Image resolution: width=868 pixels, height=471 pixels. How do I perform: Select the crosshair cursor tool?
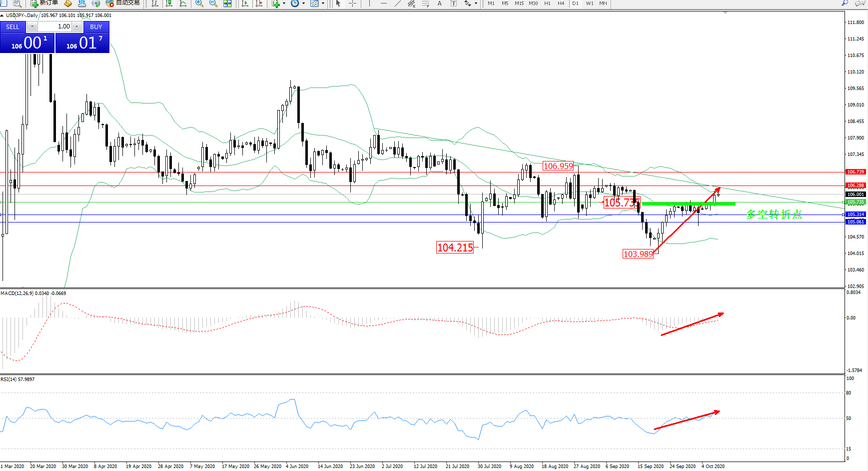[x=352, y=3]
